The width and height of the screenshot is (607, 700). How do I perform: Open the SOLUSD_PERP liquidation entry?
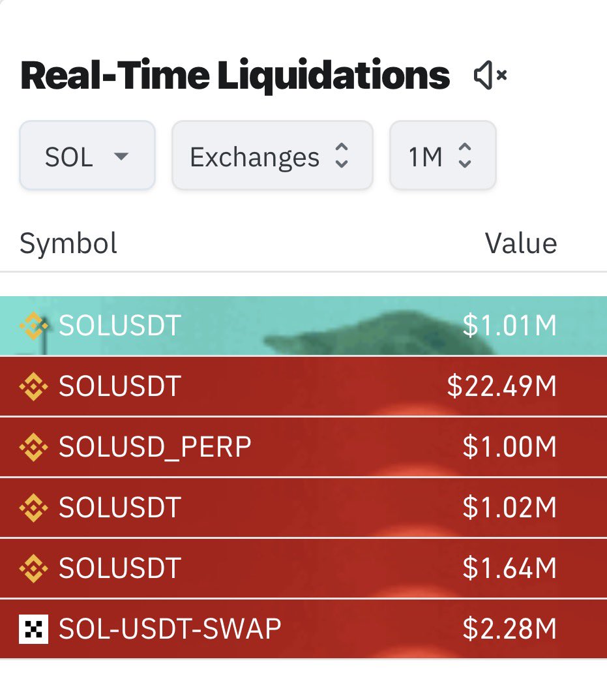(304, 447)
